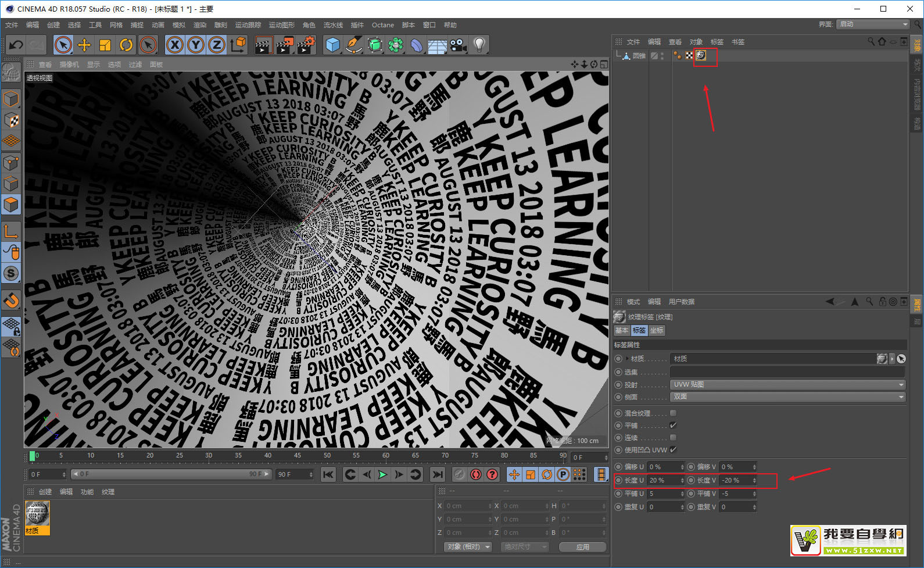The height and width of the screenshot is (568, 924).
Task: Open the 渲染 main menu
Action: (200, 25)
